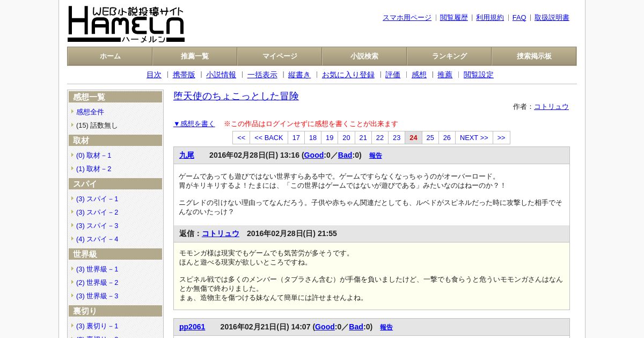Go to page 19
The height and width of the screenshot is (338, 644).
pyautogui.click(x=330, y=138)
